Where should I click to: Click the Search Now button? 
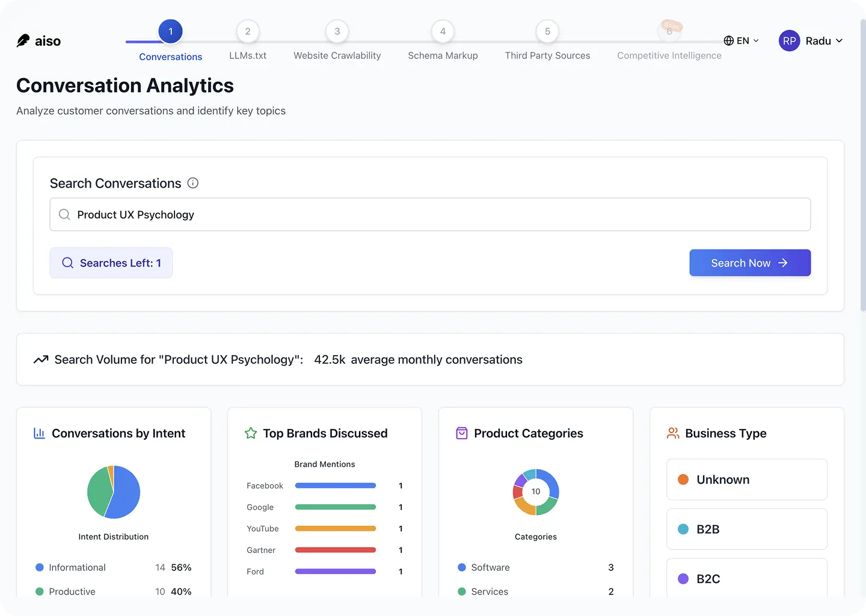(750, 263)
